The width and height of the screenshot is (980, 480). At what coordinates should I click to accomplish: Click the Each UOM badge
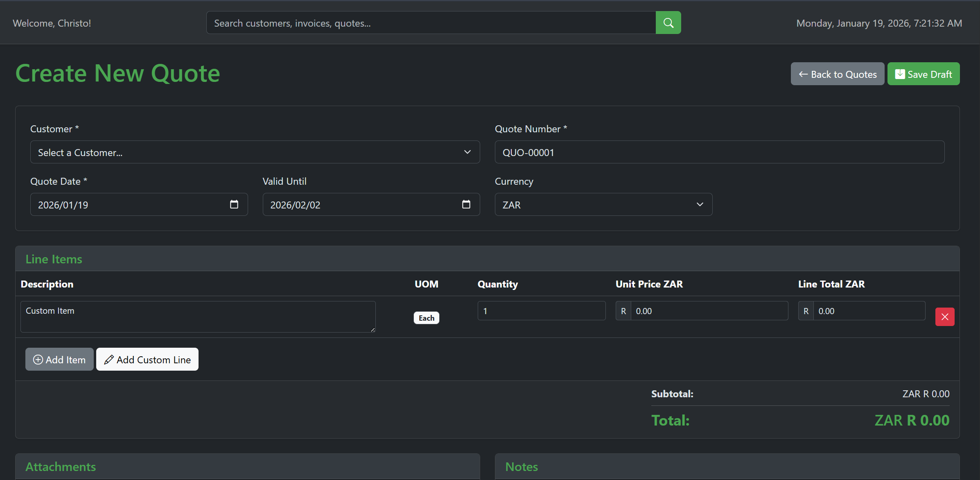point(426,318)
